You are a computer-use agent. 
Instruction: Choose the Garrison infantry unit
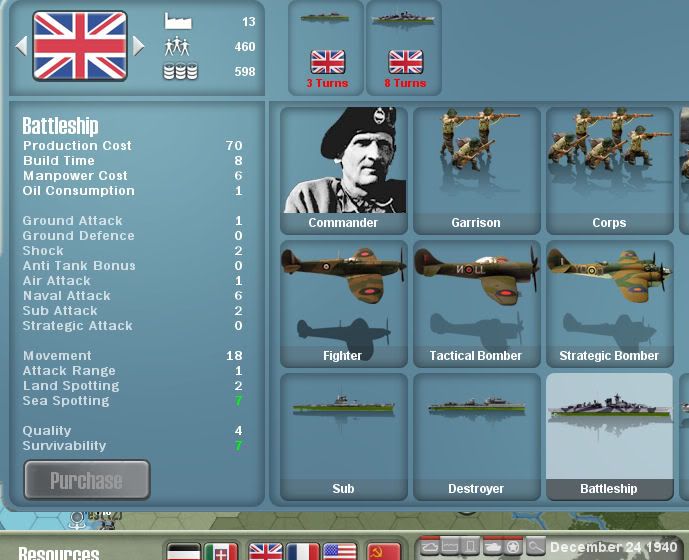[476, 170]
